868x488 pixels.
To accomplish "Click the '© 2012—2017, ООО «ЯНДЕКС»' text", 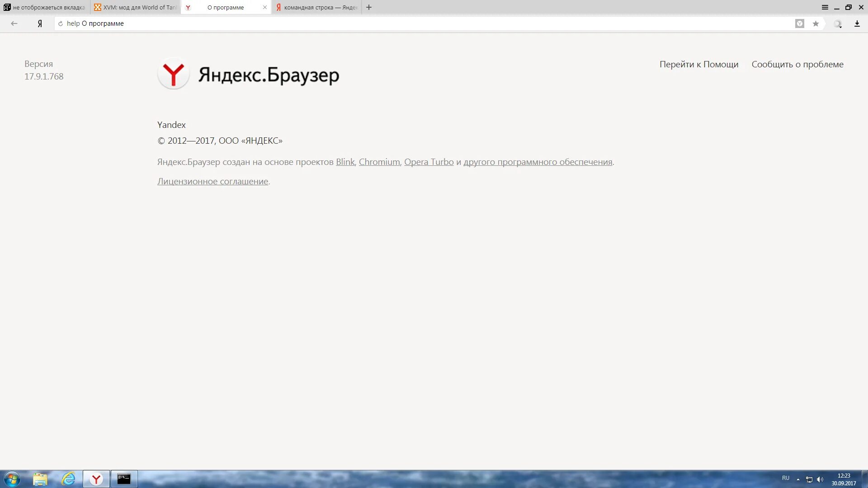I will click(220, 141).
